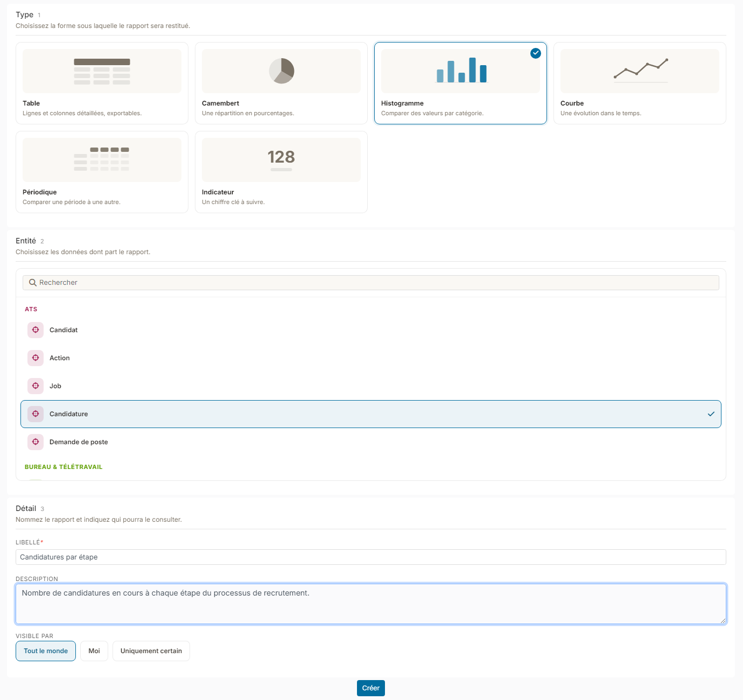
Task: Select the Demande de poste entity
Action: (x=371, y=442)
